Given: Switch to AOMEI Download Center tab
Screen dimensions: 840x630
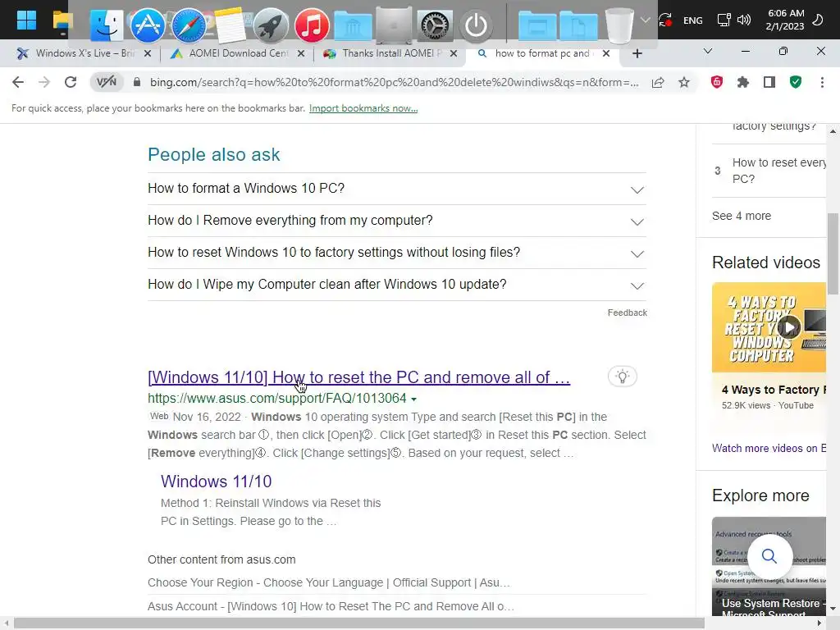Looking at the screenshot, I should coord(239,53).
